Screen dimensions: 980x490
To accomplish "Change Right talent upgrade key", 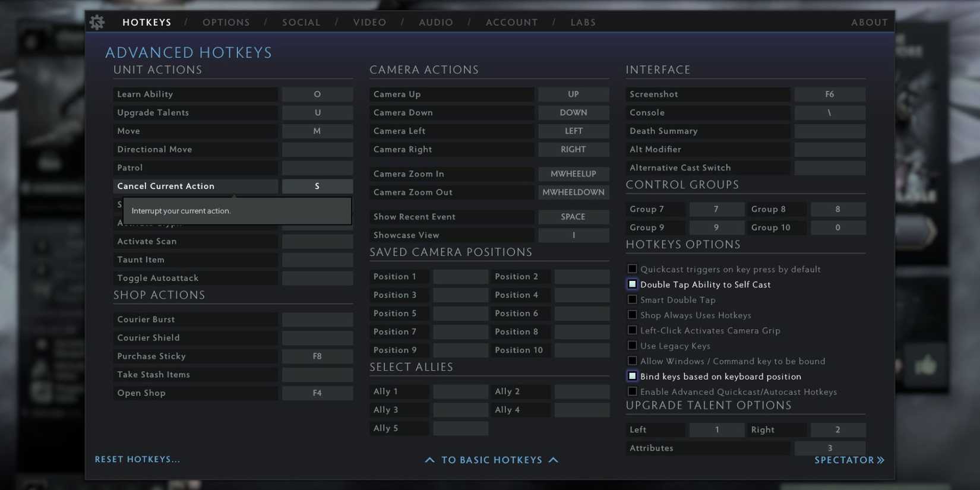I will coord(838,429).
